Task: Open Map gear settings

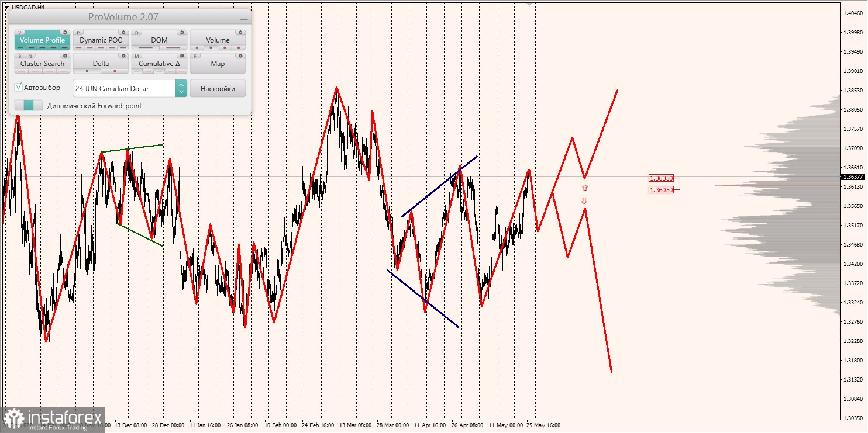Action: 240,56
